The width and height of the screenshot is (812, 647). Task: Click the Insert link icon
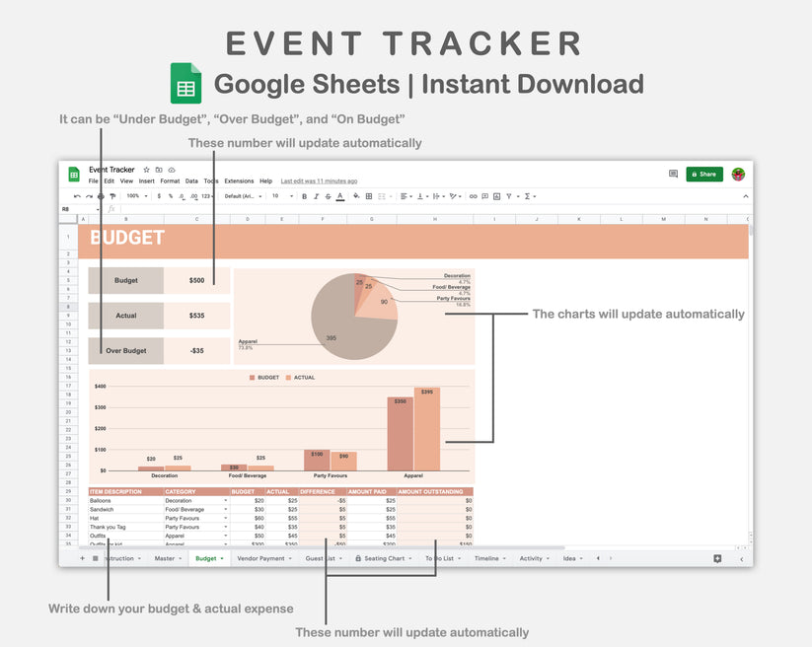pos(474,196)
